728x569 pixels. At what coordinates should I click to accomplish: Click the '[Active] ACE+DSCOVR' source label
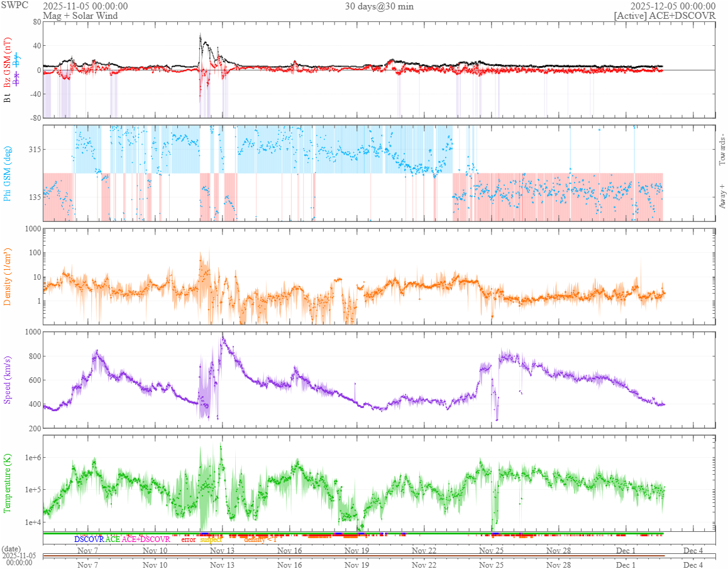(665, 15)
